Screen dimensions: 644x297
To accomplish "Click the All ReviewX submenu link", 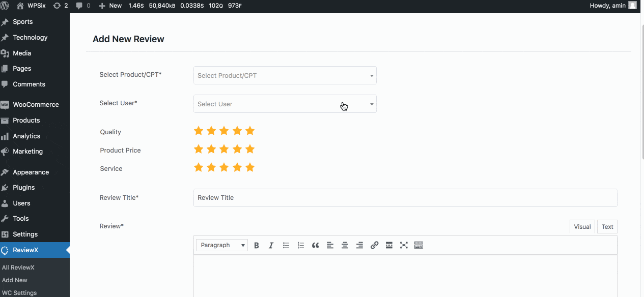I will pyautogui.click(x=18, y=268).
